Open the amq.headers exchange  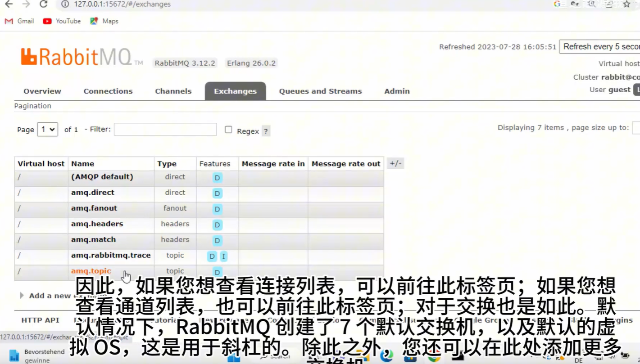pyautogui.click(x=97, y=224)
